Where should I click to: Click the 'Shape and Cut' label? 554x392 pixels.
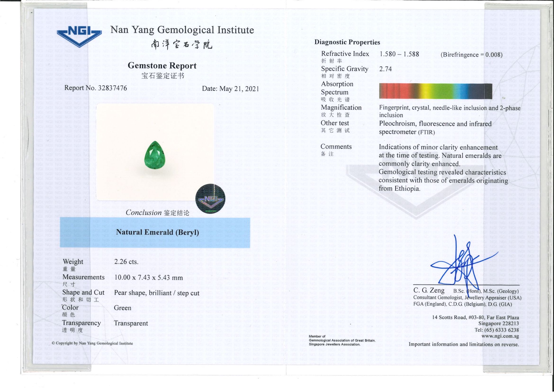pos(83,293)
